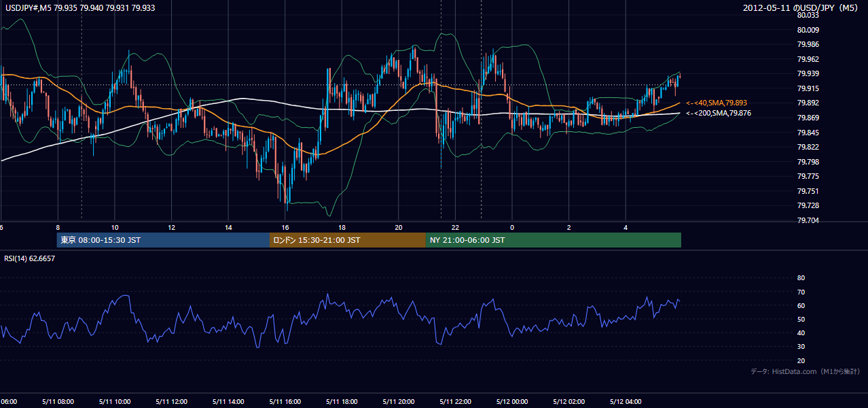This screenshot has width=868, height=408.
Task: Click the 79.751 price axis label
Action: tap(808, 191)
